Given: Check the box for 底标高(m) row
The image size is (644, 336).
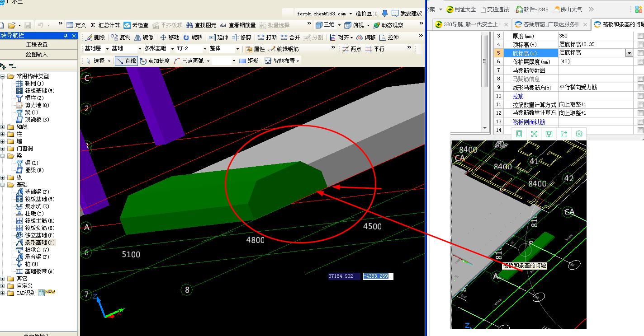Looking at the screenshot, I should pyautogui.click(x=640, y=53).
